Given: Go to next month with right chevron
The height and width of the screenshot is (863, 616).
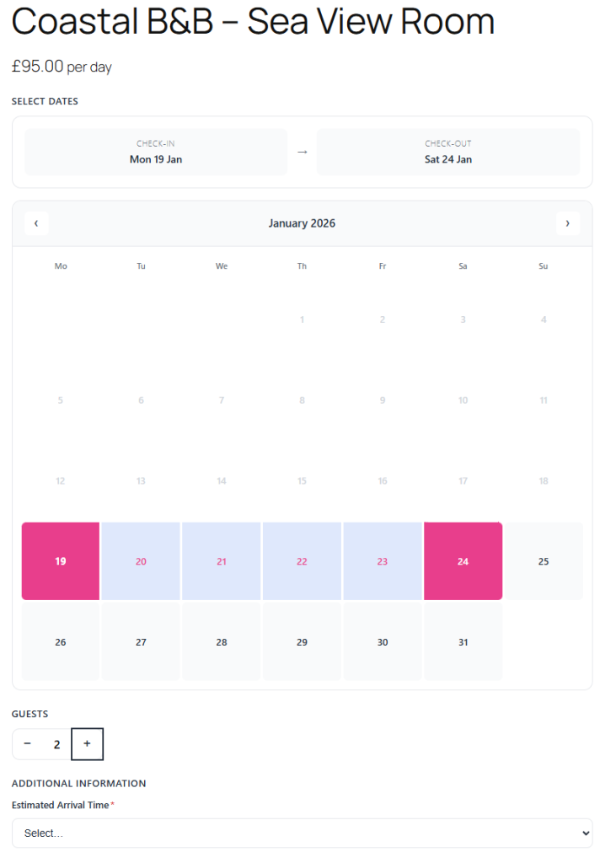Looking at the screenshot, I should pyautogui.click(x=567, y=223).
